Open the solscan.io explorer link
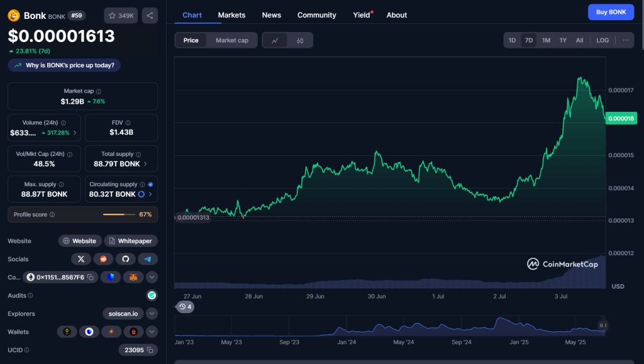 click(123, 314)
